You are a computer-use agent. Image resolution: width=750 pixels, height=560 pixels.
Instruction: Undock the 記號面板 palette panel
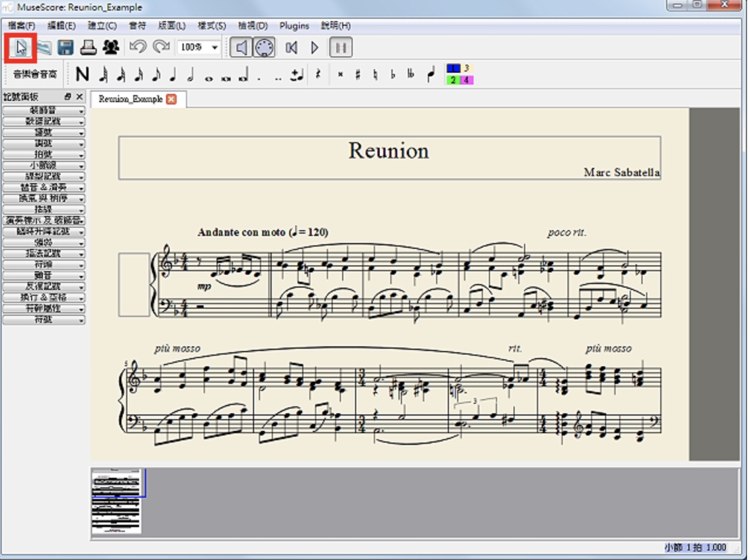68,96
